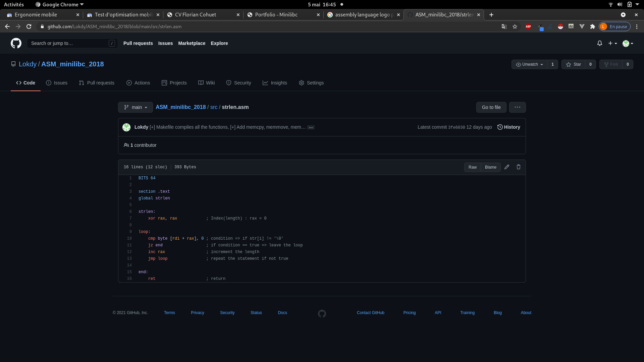Viewport: 644px width, 362px height.
Task: Open the Wi-Fi status indicator
Action: pyautogui.click(x=610, y=4)
